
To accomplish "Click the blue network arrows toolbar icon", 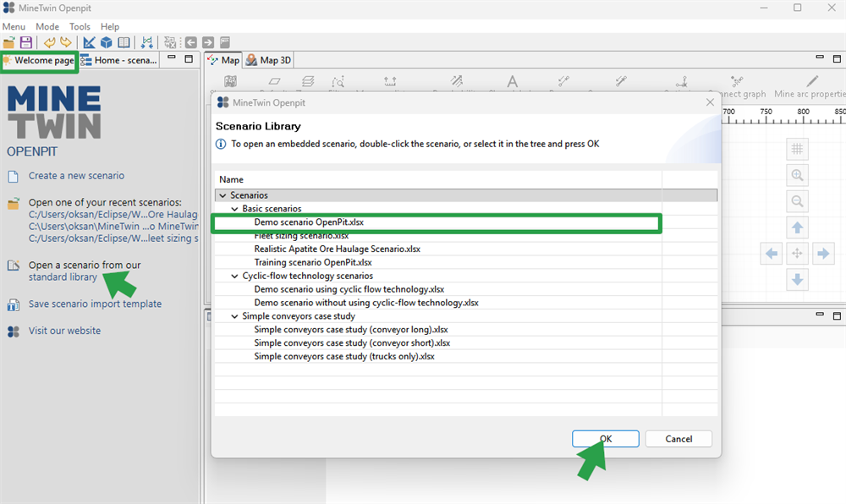I will (146, 42).
